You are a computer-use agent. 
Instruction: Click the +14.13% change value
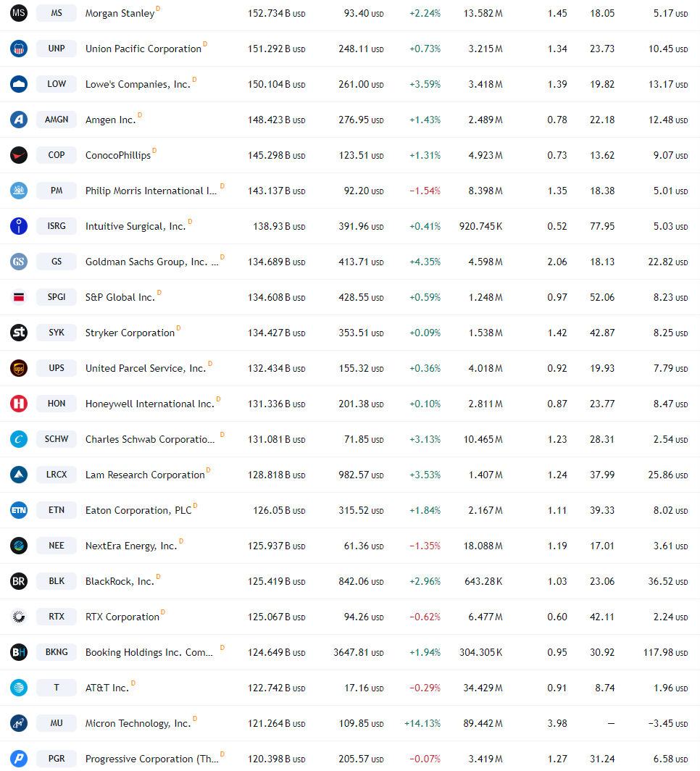[x=422, y=723]
